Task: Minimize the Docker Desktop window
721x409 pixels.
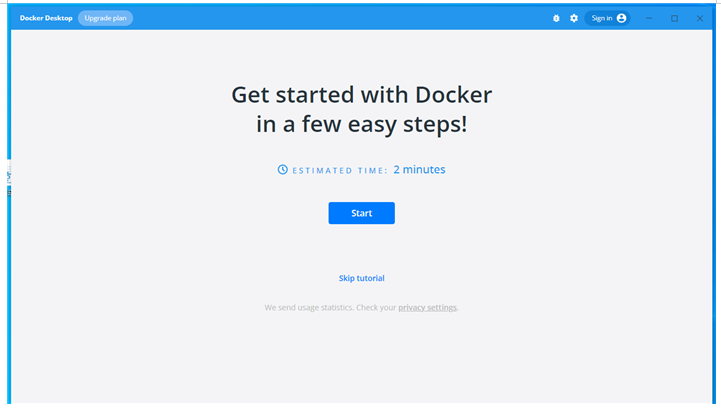Action: click(649, 18)
